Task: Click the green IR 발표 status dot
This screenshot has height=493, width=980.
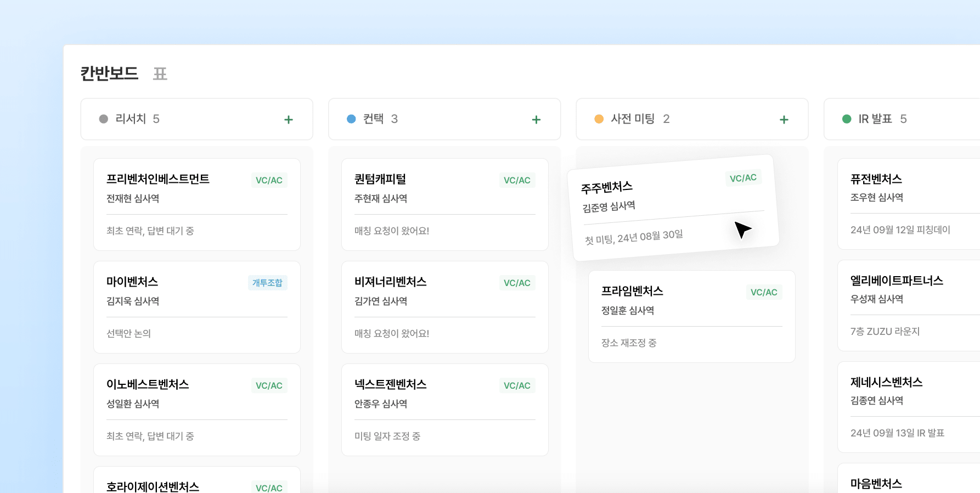Action: [847, 119]
